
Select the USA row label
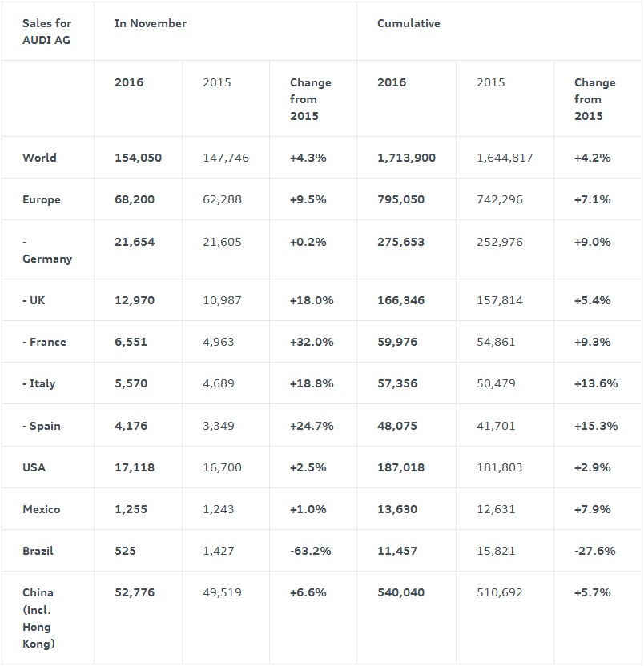[x=34, y=467]
